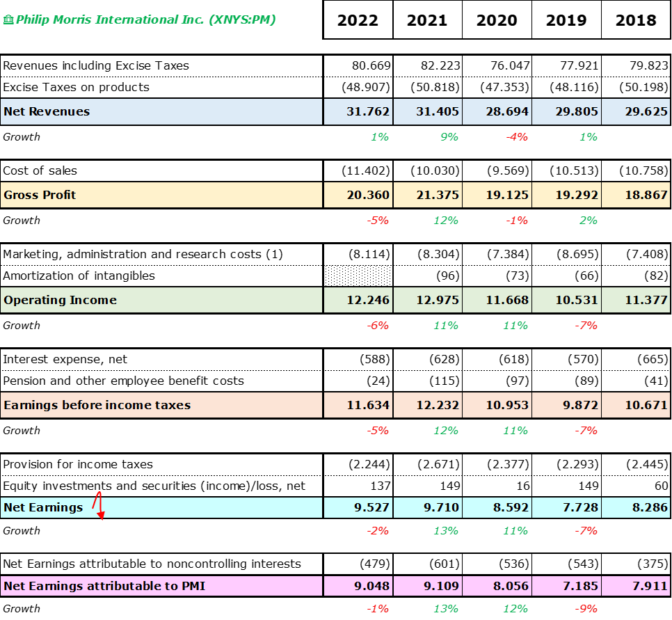This screenshot has width=672, height=620.
Task: Select 2022 Gross Profit growth -5%
Action: click(378, 221)
